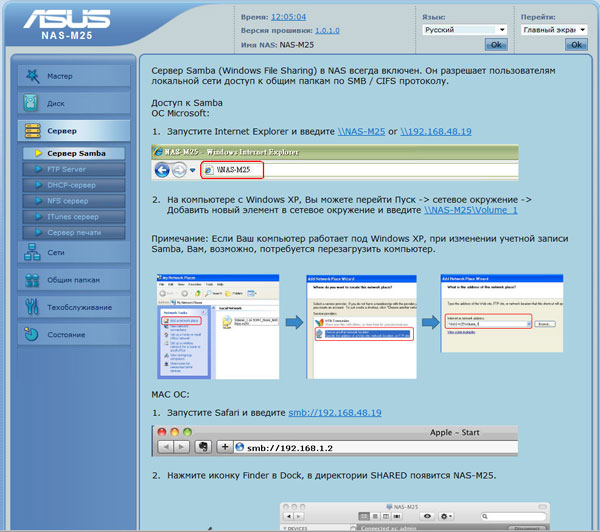Select the NFS сервер submenu item
Screen dimensions: 600x532
click(74, 201)
